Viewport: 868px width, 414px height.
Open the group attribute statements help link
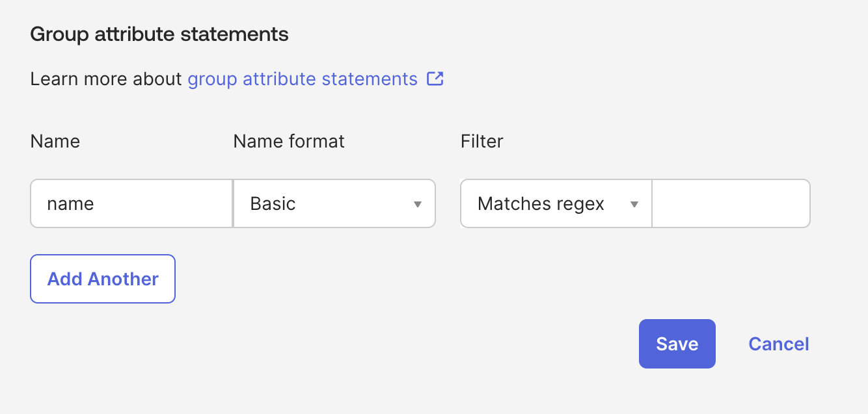(x=303, y=79)
